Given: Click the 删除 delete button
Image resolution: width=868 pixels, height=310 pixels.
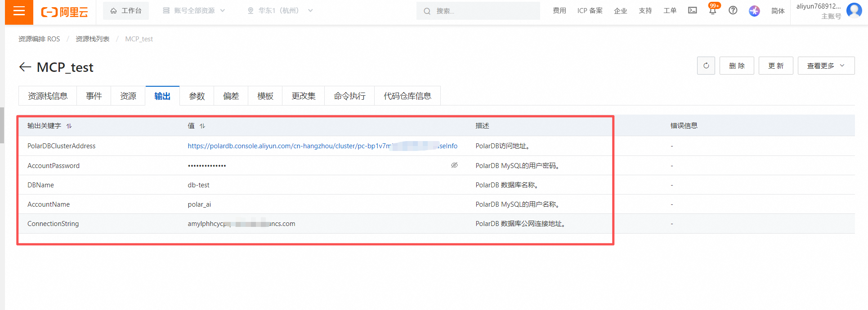Looking at the screenshot, I should click(737, 66).
